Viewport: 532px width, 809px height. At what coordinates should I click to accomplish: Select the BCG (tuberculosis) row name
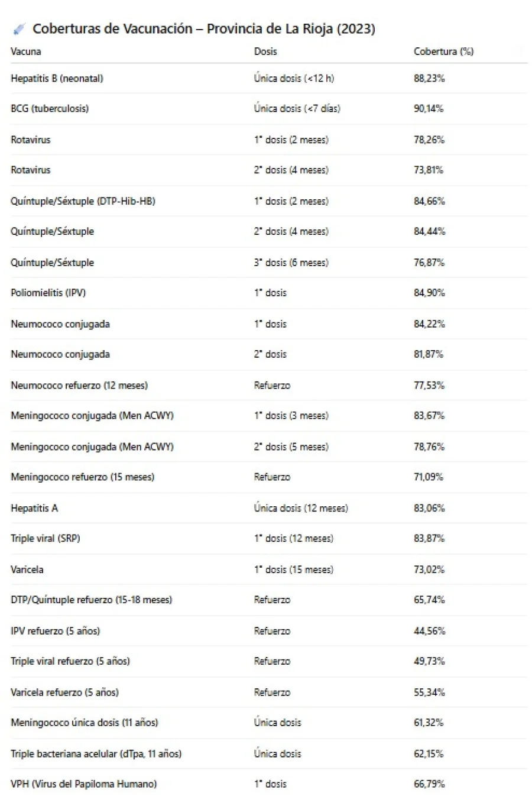tap(50, 109)
